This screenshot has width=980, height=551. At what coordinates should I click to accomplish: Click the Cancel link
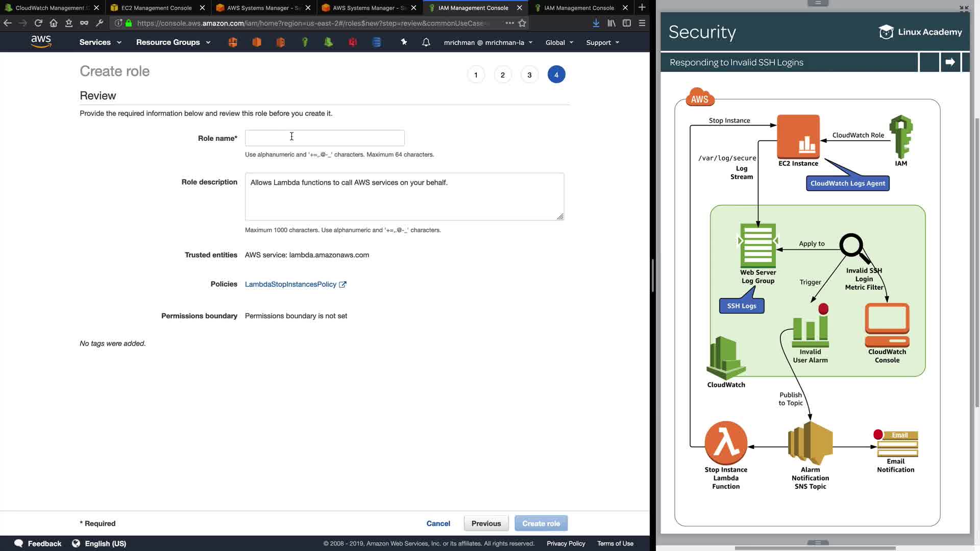tap(438, 523)
